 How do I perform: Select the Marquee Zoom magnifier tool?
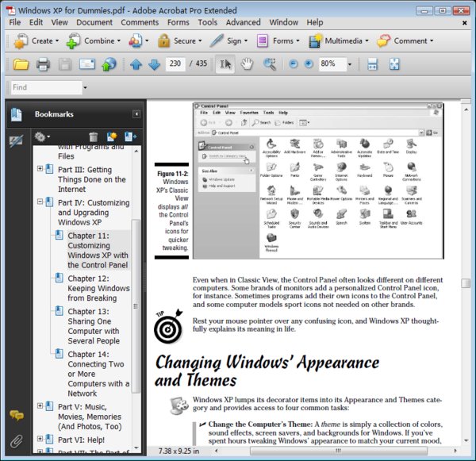click(x=270, y=64)
